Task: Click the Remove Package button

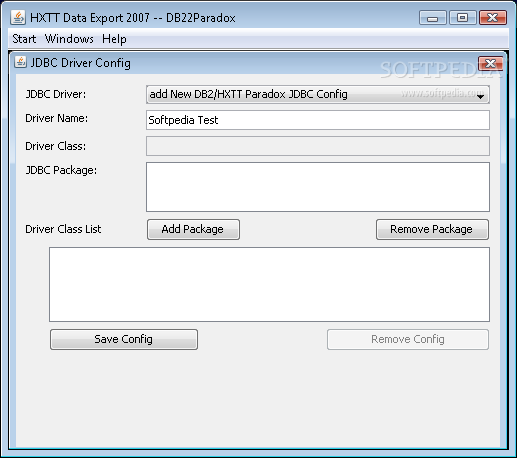Action: coord(432,229)
